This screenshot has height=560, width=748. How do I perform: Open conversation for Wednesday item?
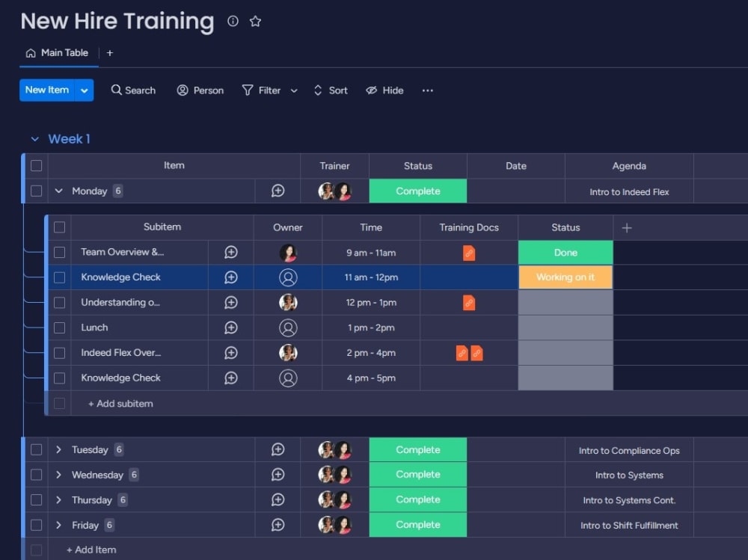(x=278, y=475)
